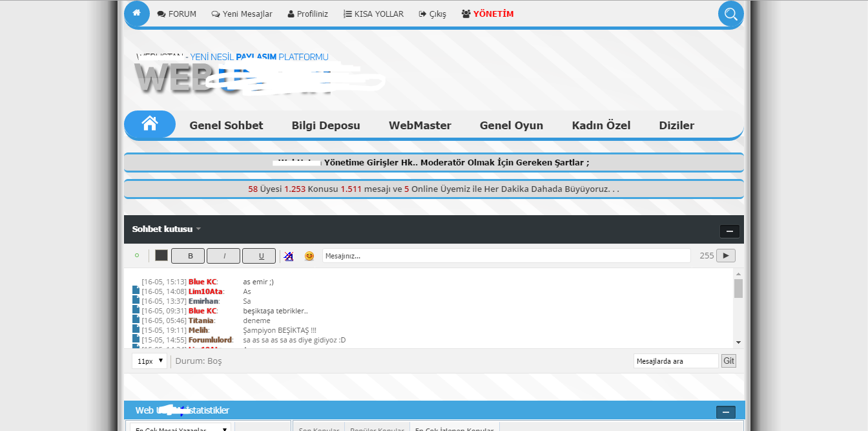Send the shoutbox message with the arrow button
This screenshot has width=868, height=431.
pos(726,256)
